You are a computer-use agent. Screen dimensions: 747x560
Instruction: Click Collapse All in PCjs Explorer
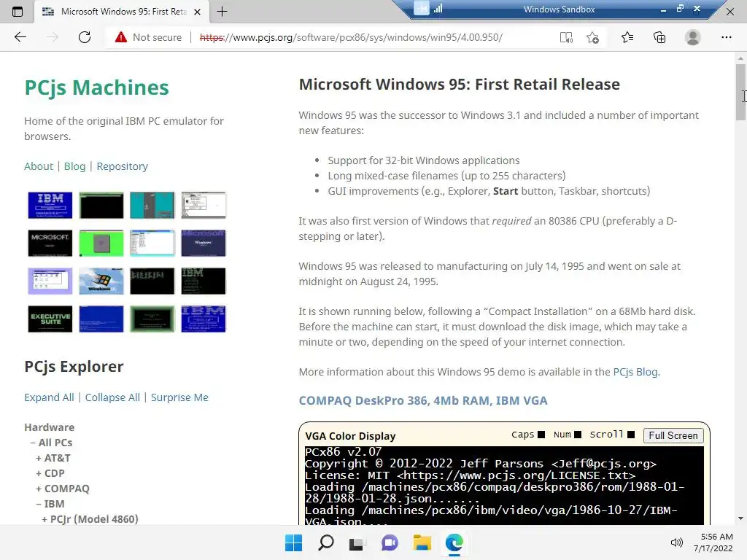tap(112, 397)
